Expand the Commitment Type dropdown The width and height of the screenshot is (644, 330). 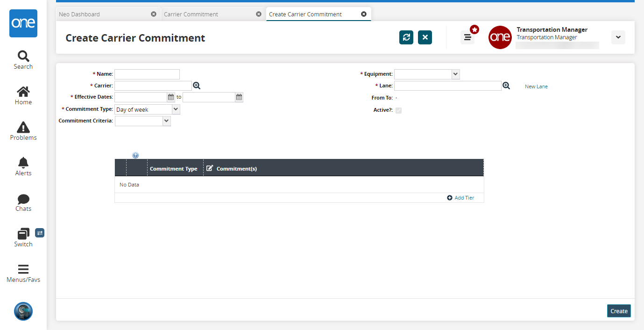click(x=176, y=109)
